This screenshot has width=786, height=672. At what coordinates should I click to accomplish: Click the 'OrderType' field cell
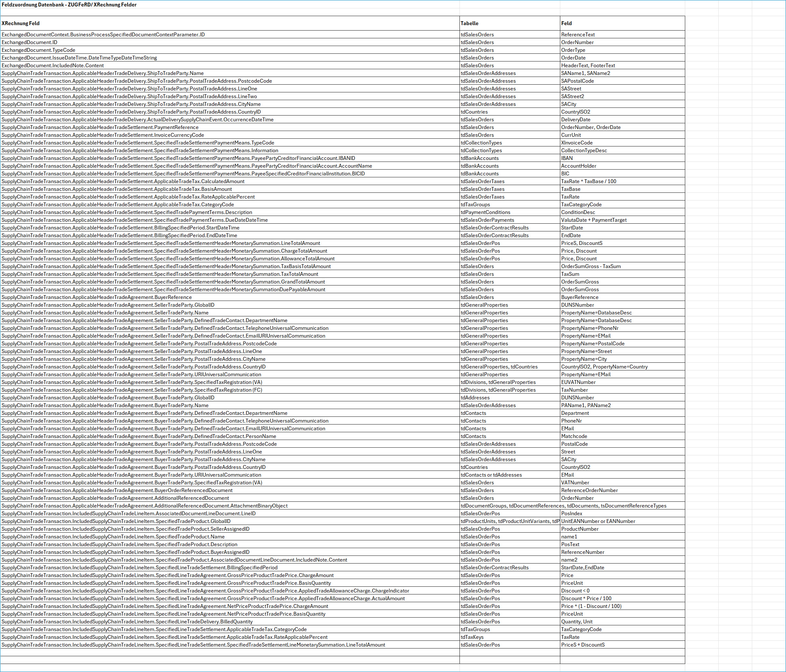click(622, 50)
